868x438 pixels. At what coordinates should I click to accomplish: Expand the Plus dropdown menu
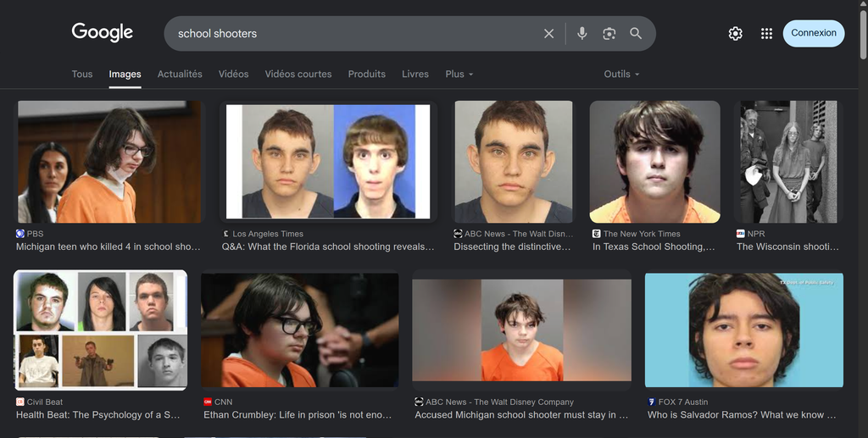coord(459,75)
